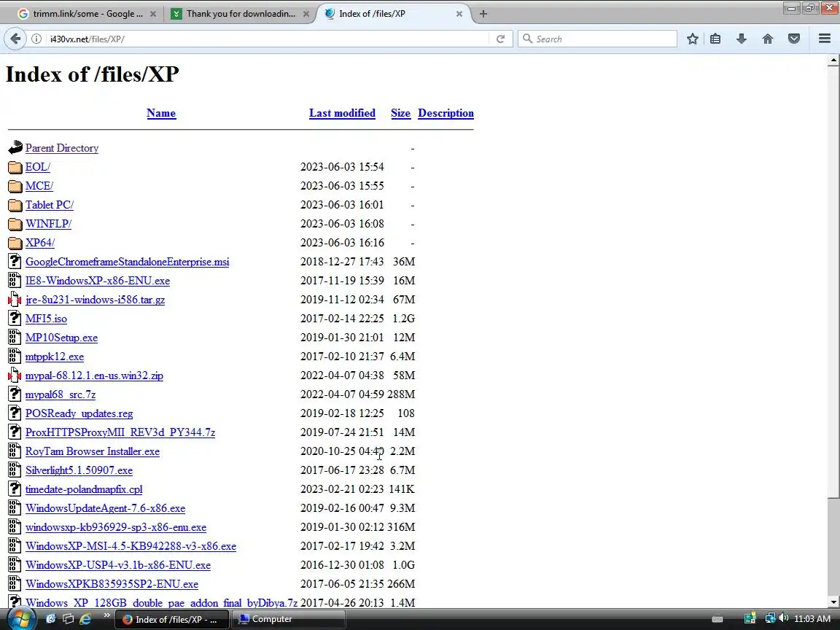Download windowsxp-kb936929-sp3-x86-enu.exe

(116, 528)
